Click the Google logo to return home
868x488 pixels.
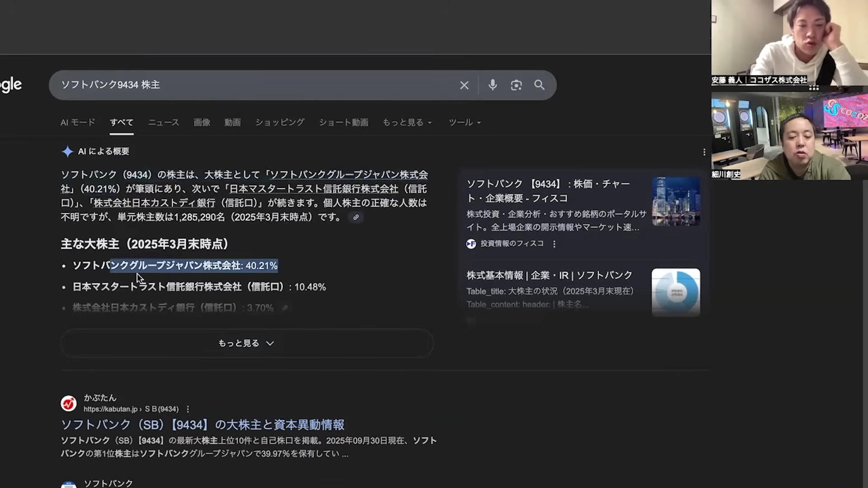(x=9, y=84)
